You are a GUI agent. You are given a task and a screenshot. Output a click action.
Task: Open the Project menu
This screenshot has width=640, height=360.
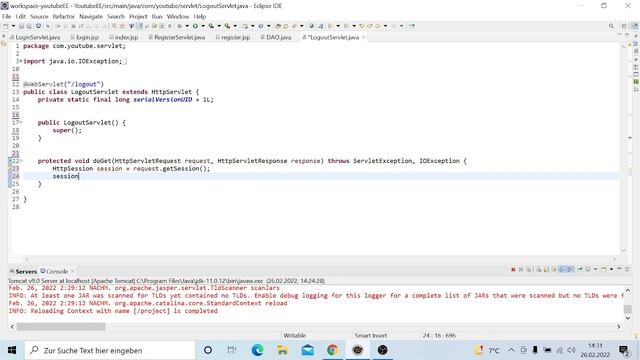[138, 16]
